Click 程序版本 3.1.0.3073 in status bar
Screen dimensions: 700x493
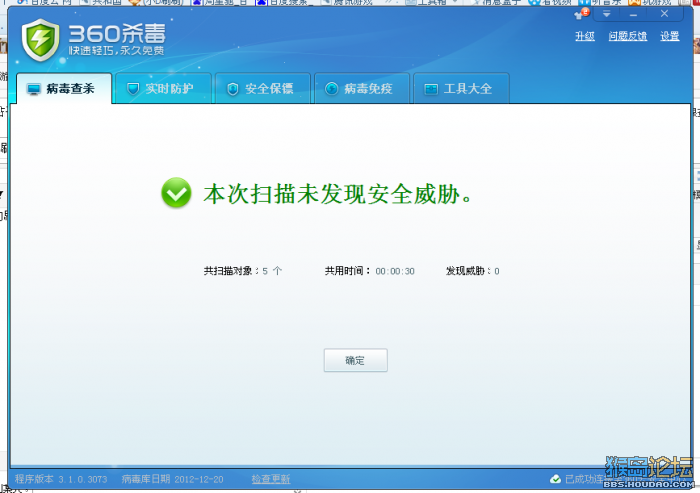(61, 480)
